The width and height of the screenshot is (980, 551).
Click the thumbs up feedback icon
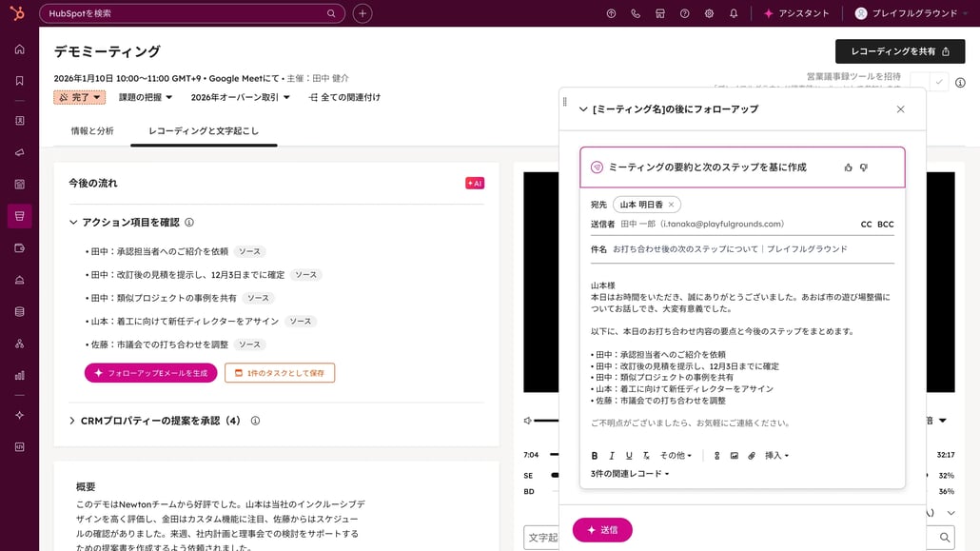coord(848,167)
